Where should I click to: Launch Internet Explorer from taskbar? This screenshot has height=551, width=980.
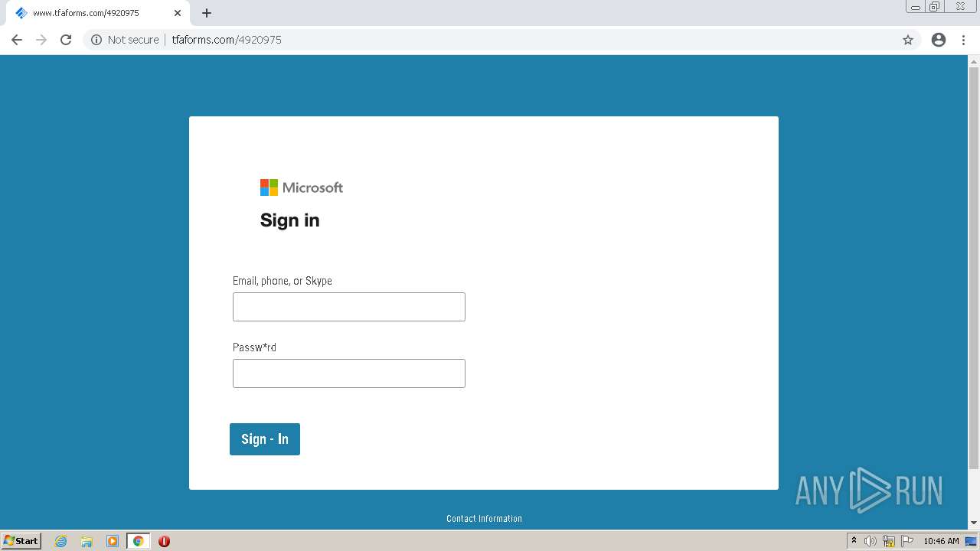(x=61, y=541)
